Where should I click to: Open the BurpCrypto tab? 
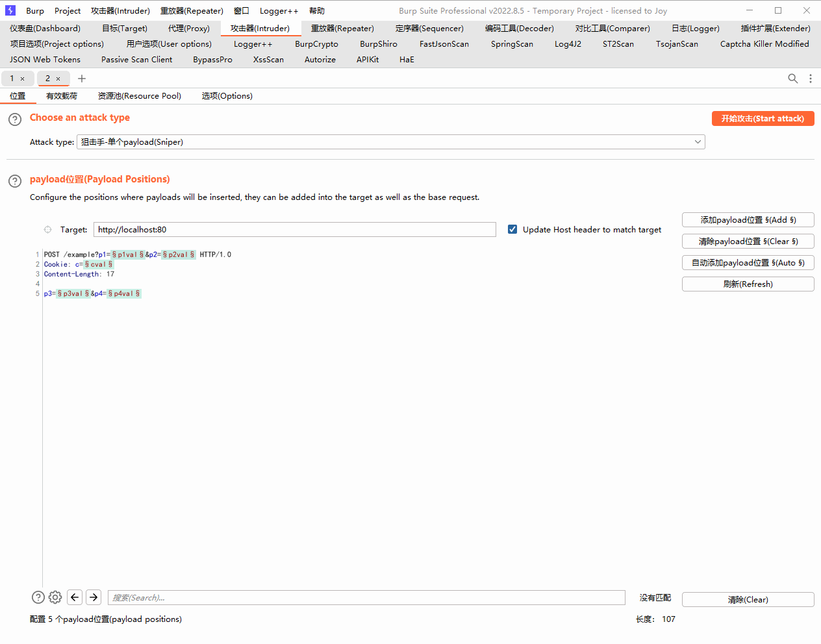point(316,44)
